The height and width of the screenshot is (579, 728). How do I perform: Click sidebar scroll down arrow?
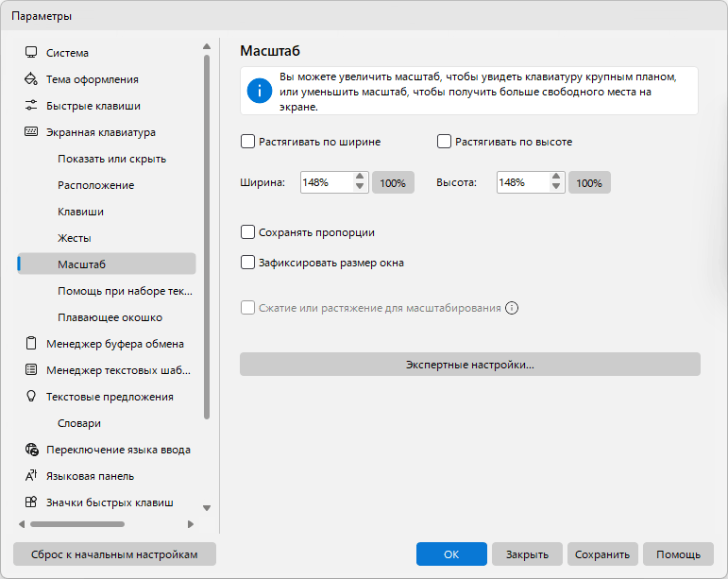[x=207, y=508]
